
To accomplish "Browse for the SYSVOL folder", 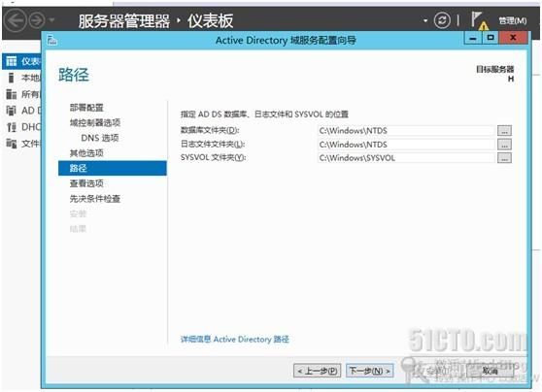I will [504, 158].
